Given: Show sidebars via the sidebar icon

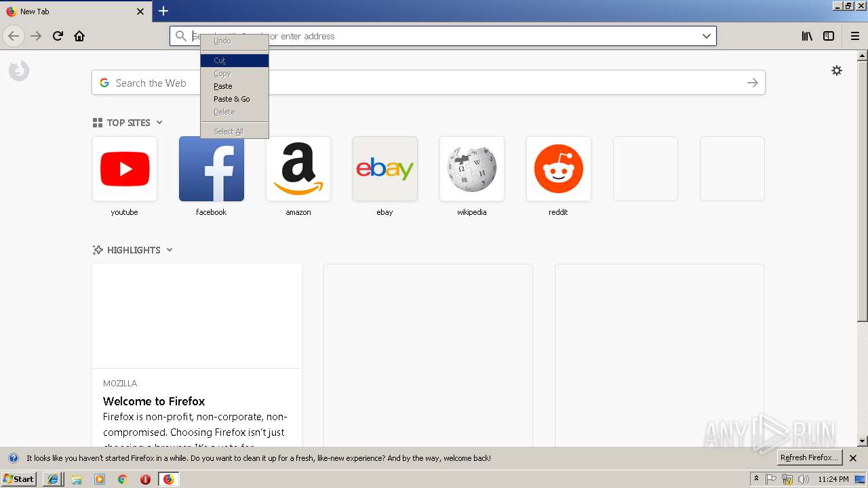Looking at the screenshot, I should (x=829, y=36).
